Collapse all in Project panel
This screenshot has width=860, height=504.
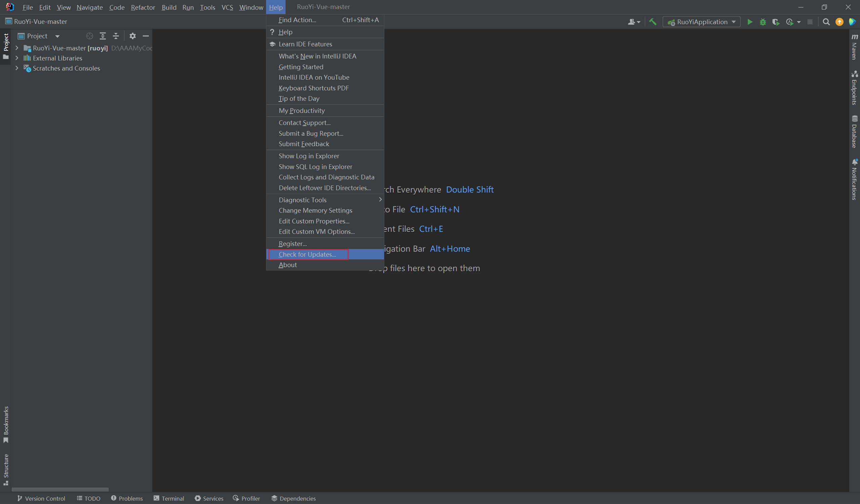coord(116,36)
